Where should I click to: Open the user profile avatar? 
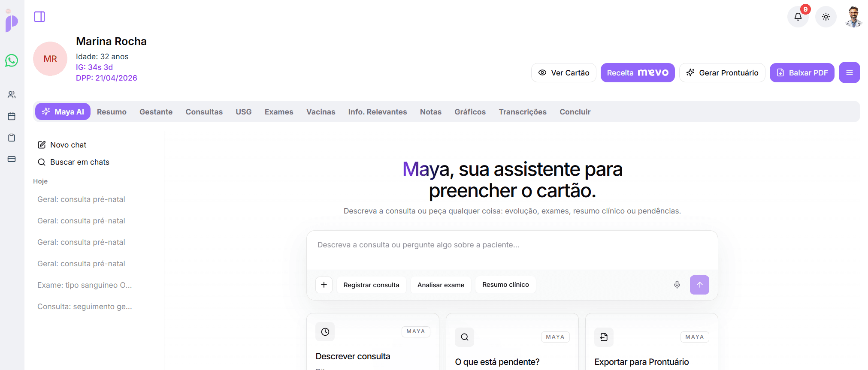tap(853, 17)
